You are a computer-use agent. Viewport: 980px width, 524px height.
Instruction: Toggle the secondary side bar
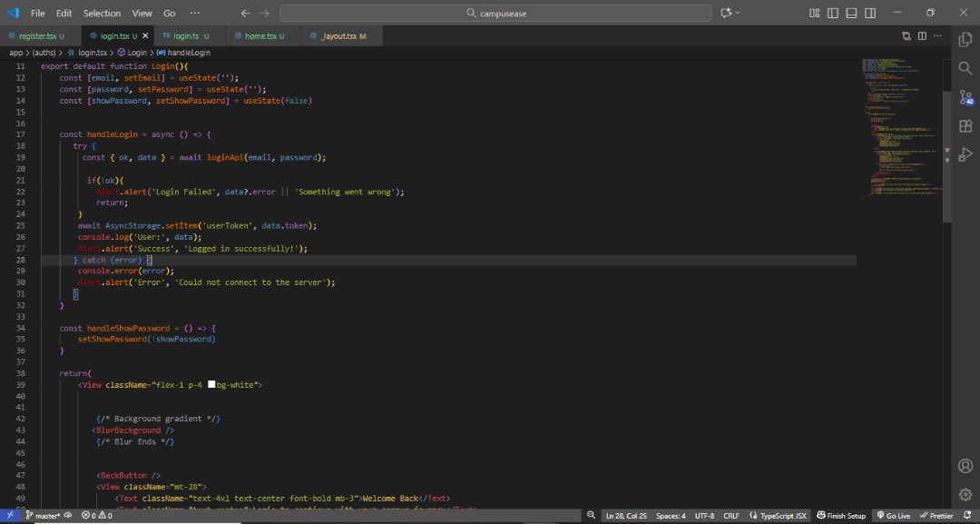click(870, 13)
